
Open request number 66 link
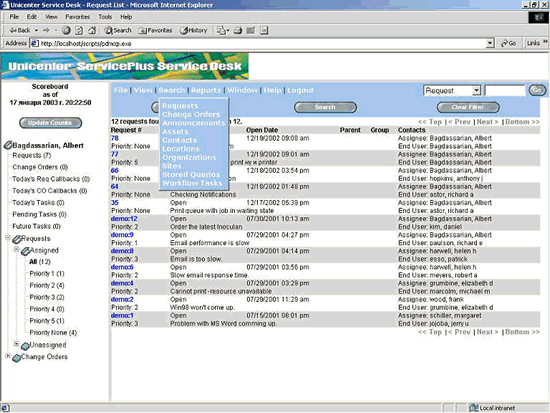[x=115, y=170]
